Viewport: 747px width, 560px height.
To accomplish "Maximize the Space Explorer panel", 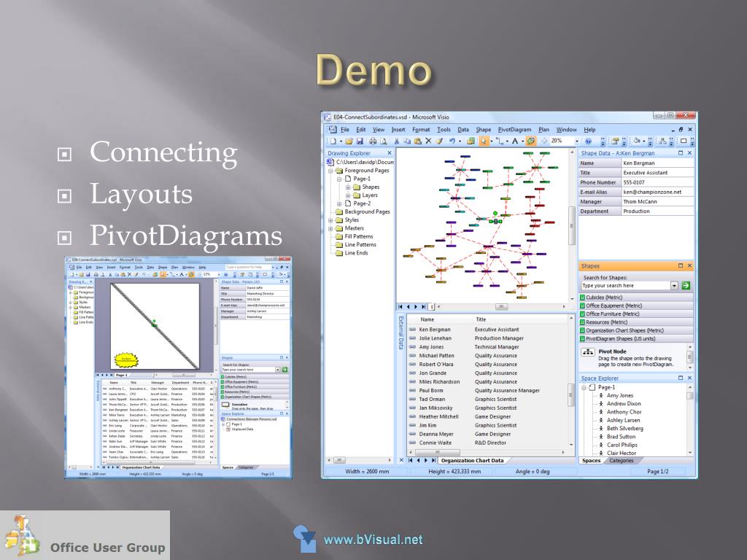I will 681,378.
